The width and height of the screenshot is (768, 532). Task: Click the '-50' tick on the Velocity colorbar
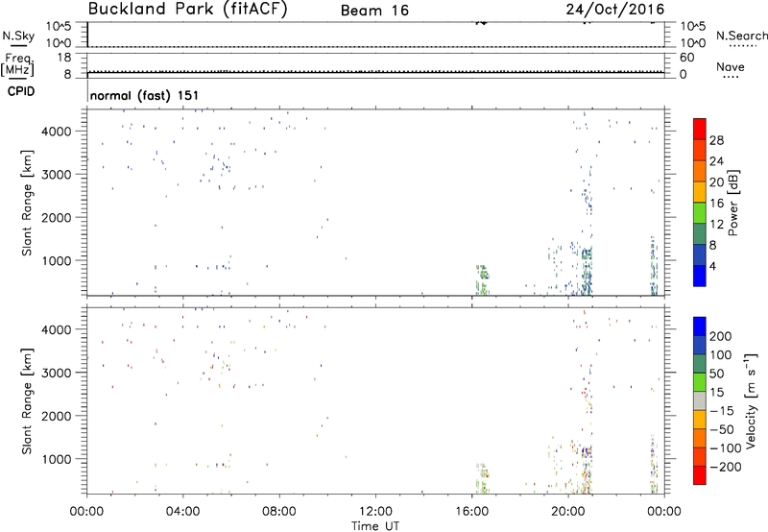(x=722, y=429)
